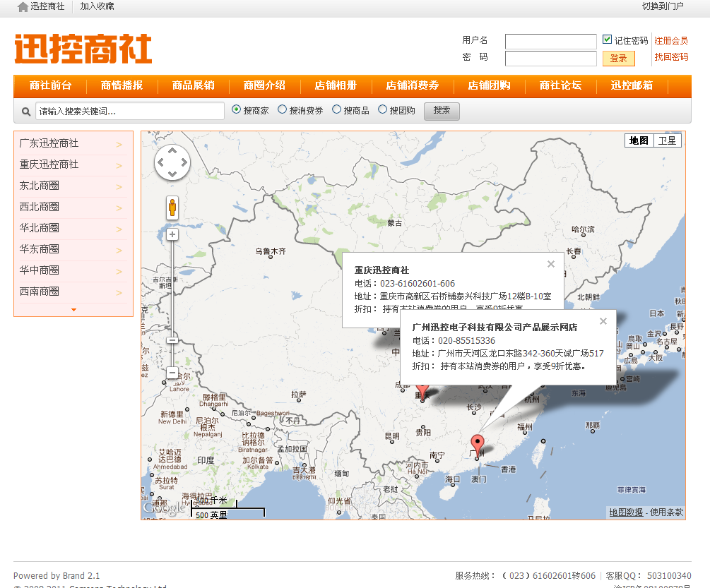Image resolution: width=710 pixels, height=588 pixels.
Task: Select the 搜消费券 radio option
Action: [x=282, y=109]
